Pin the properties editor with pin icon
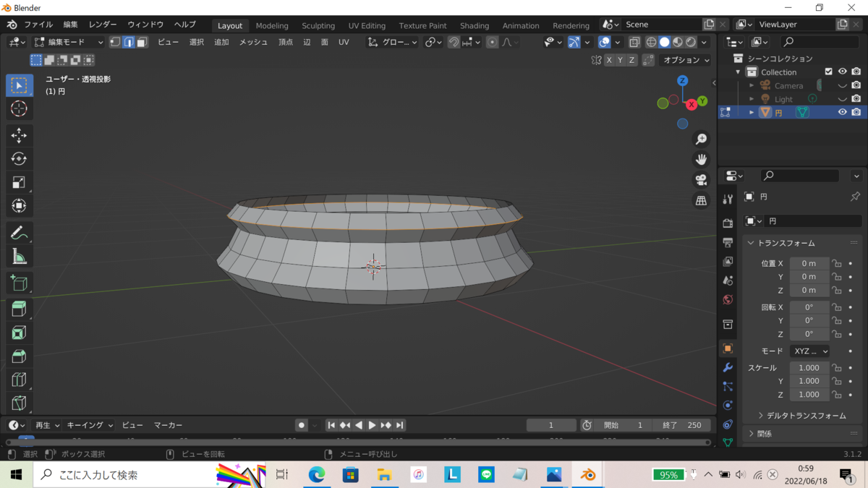Image resolution: width=868 pixels, height=488 pixels. click(x=855, y=197)
